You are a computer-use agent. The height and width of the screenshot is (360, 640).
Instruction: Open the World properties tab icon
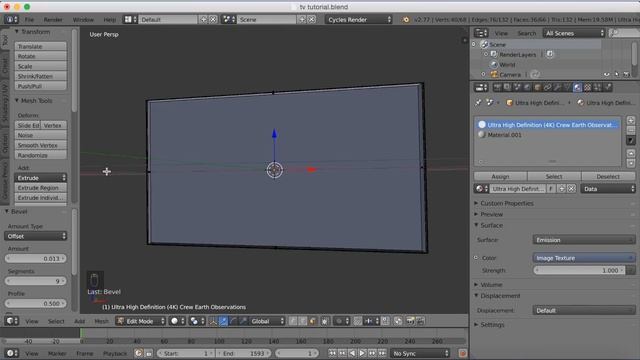click(527, 87)
